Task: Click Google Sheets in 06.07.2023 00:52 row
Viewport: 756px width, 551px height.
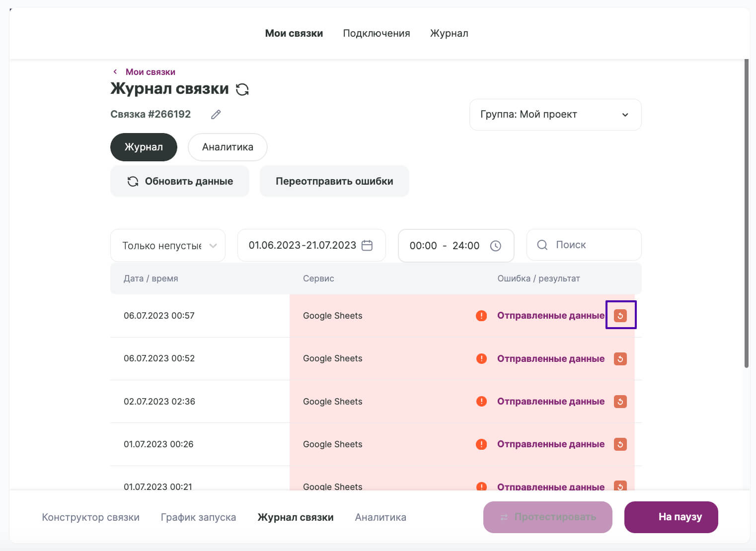Action: tap(333, 358)
